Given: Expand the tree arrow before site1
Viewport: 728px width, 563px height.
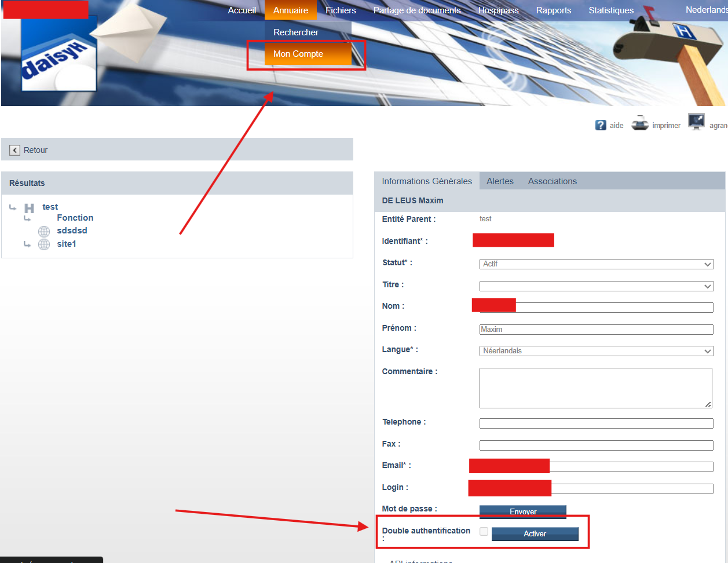Looking at the screenshot, I should [27, 244].
